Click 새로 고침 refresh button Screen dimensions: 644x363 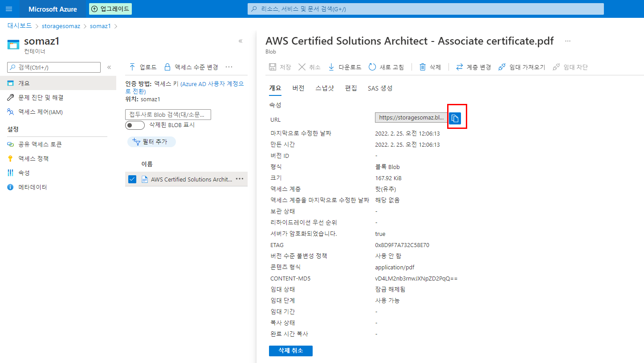point(387,67)
